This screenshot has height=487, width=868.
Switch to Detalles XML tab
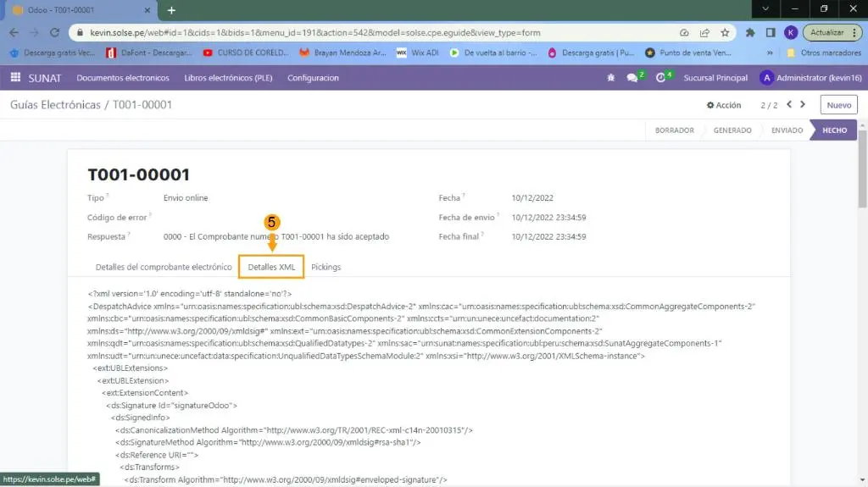point(271,267)
